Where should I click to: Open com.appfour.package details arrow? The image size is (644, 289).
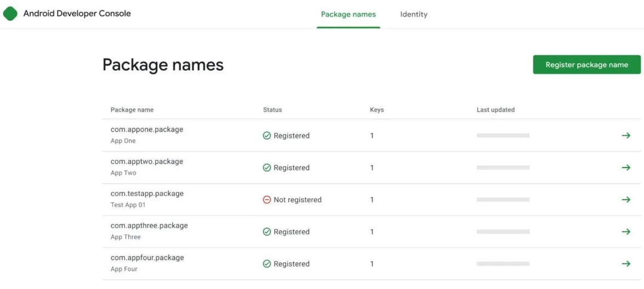(626, 264)
